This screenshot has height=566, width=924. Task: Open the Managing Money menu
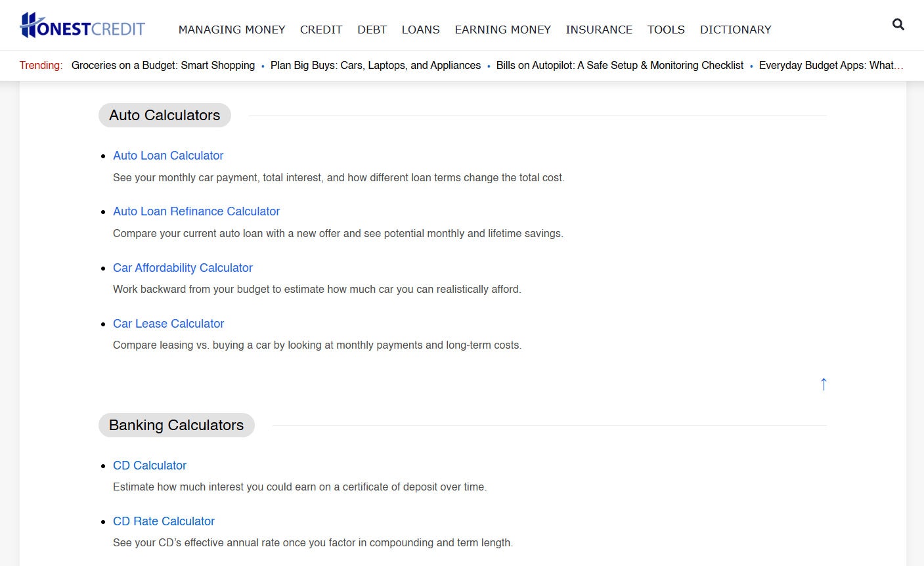click(232, 30)
